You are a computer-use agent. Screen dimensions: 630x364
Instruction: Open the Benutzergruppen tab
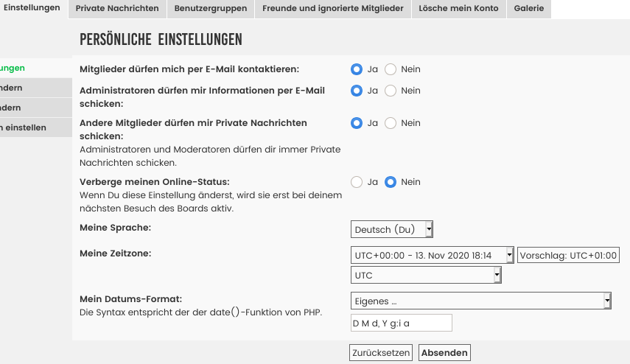[211, 9]
